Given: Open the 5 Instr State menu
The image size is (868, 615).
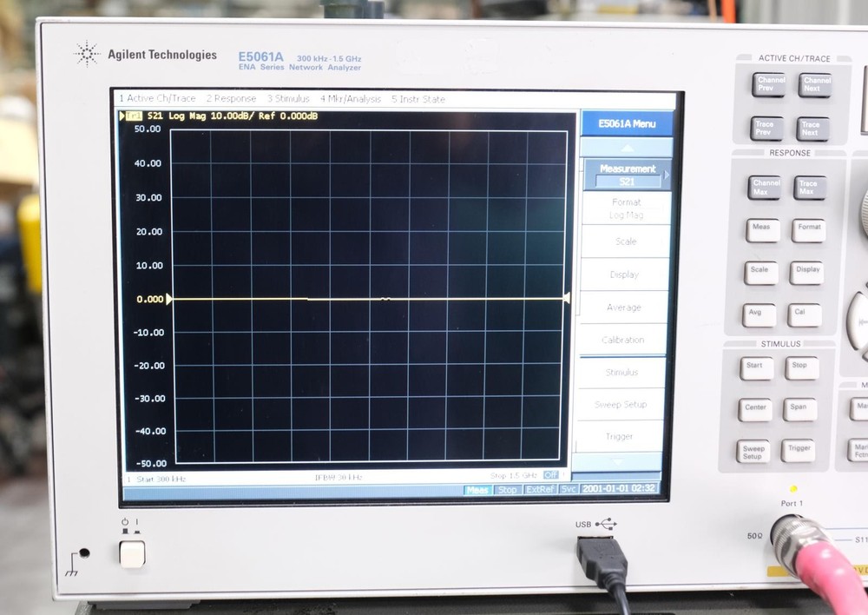Looking at the screenshot, I should [x=419, y=99].
